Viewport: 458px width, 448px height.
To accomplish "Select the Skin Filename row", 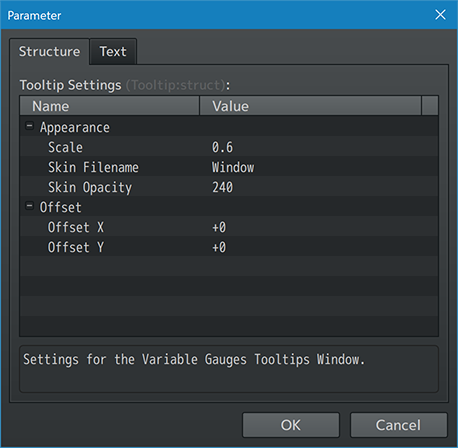I will click(x=229, y=167).
